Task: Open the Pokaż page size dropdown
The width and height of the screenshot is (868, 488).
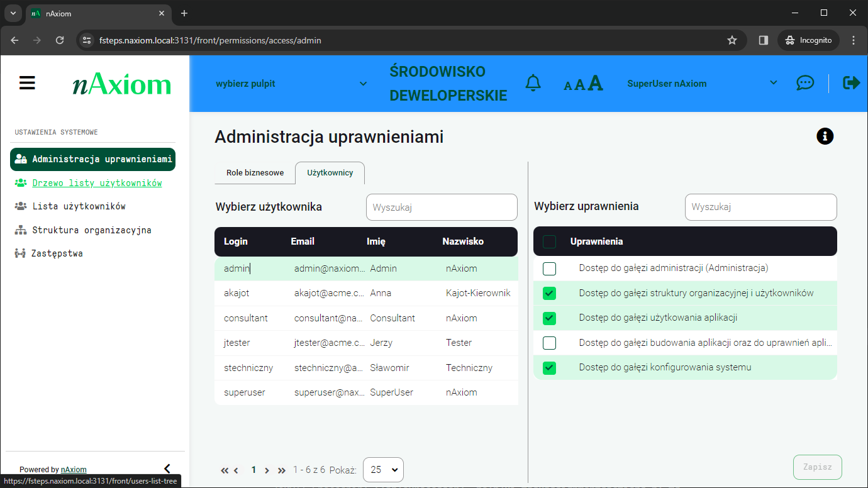Action: tap(383, 470)
